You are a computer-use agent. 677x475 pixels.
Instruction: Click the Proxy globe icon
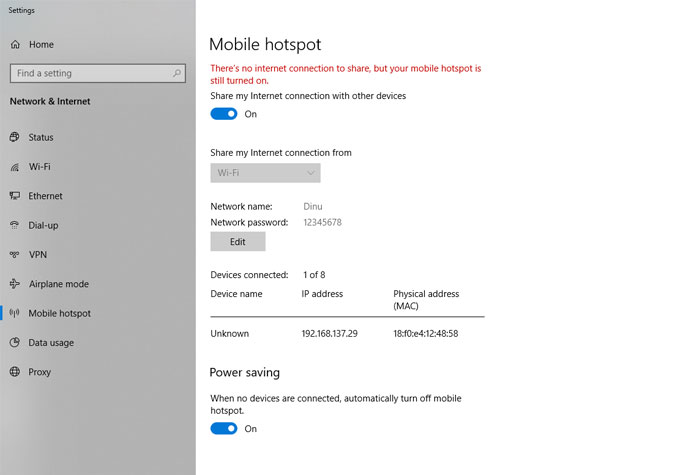(15, 372)
